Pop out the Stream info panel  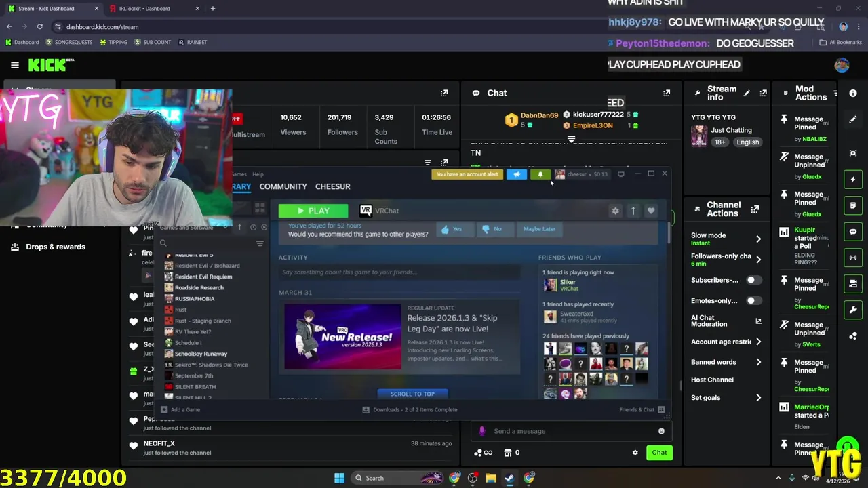[x=763, y=93]
